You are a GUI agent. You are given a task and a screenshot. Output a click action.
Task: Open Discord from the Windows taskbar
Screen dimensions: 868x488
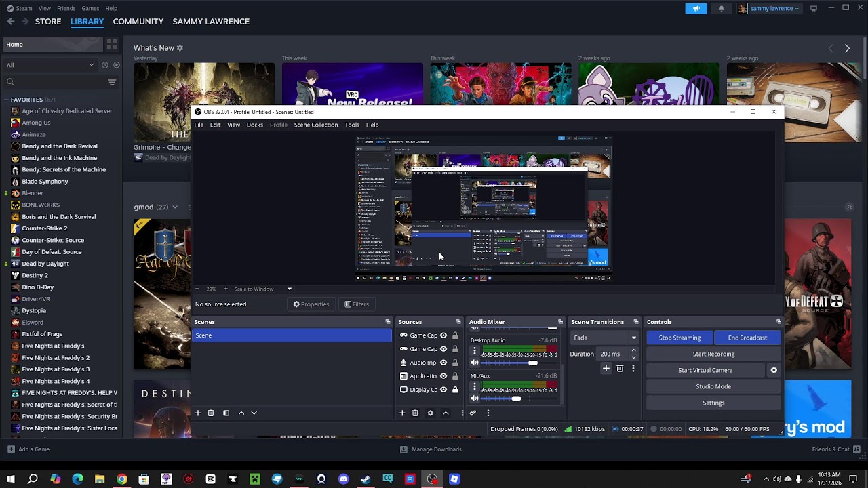tap(343, 479)
